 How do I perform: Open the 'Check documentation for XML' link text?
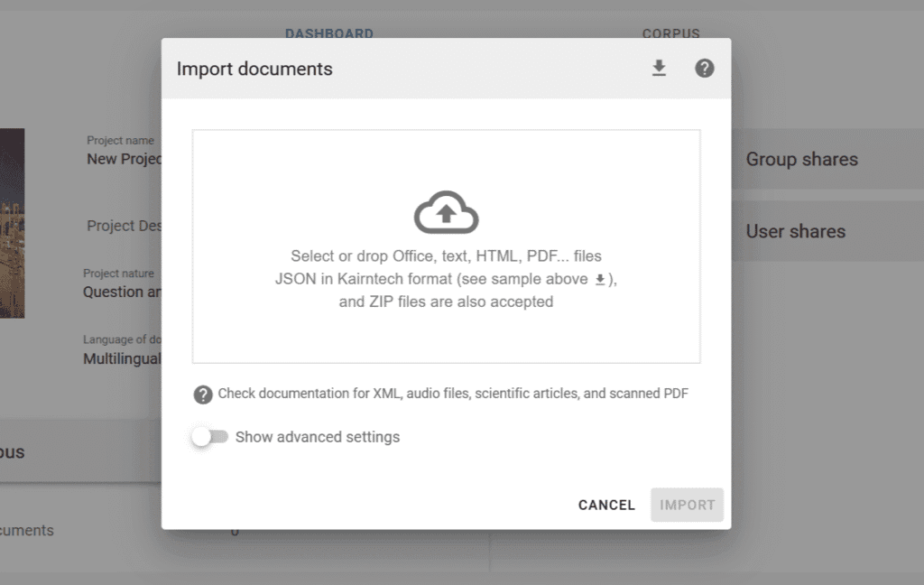(453, 394)
